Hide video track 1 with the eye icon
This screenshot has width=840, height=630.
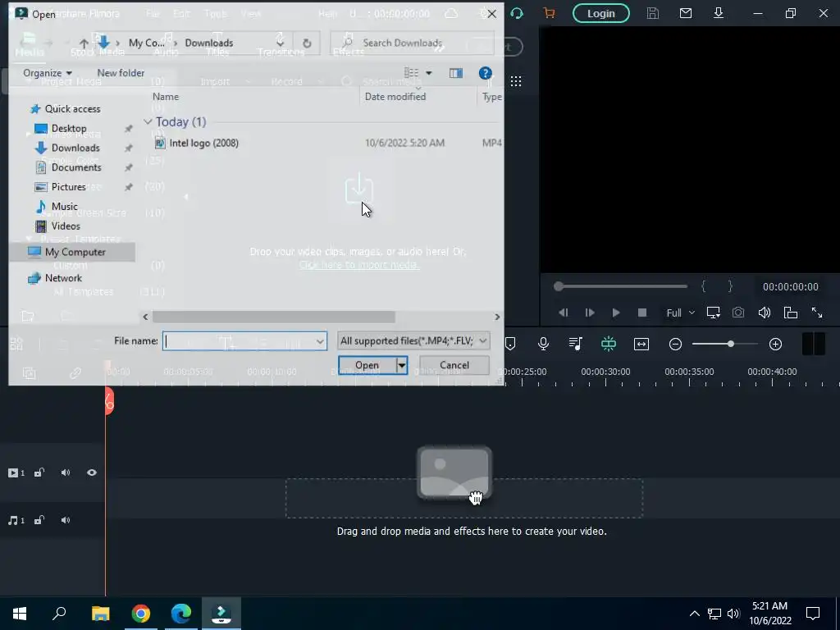tap(92, 472)
